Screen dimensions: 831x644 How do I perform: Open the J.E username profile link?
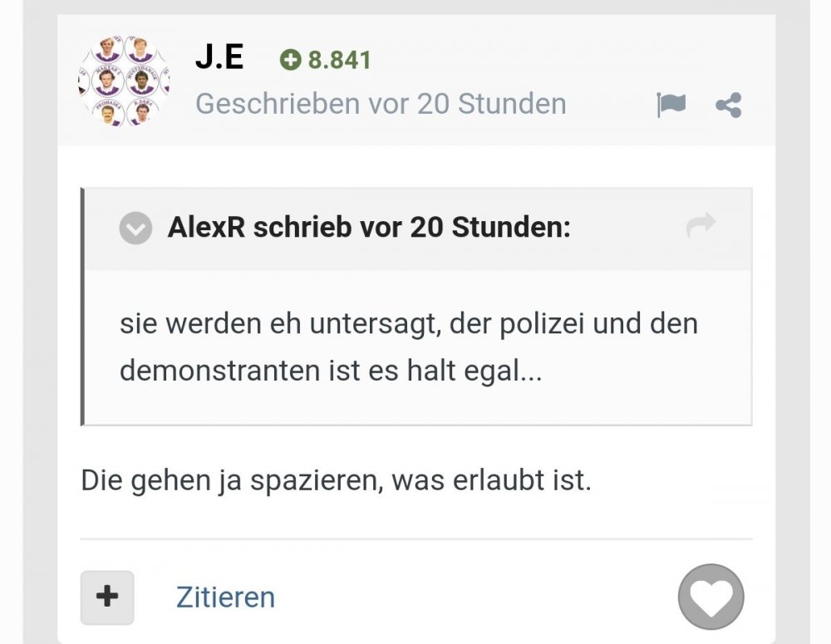coord(219,57)
